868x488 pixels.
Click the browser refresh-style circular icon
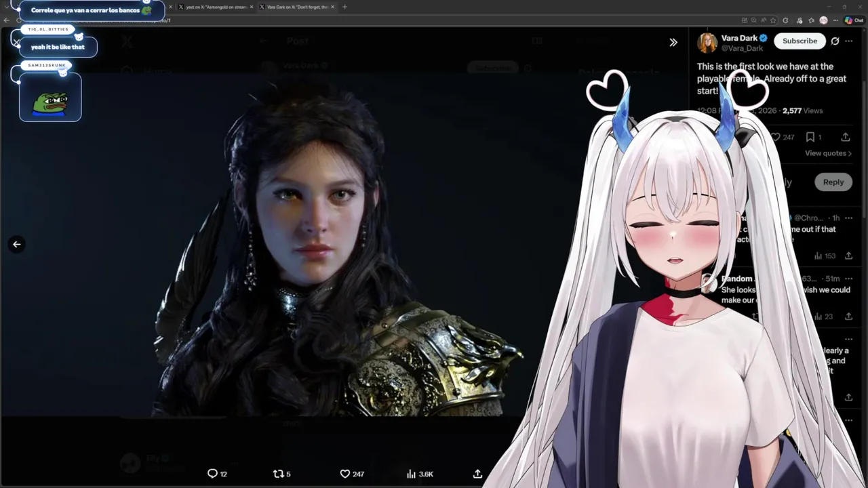click(x=785, y=20)
